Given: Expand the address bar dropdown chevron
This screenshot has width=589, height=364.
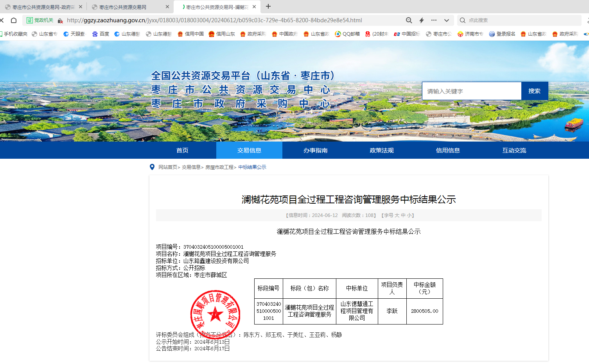Looking at the screenshot, I should coord(446,20).
